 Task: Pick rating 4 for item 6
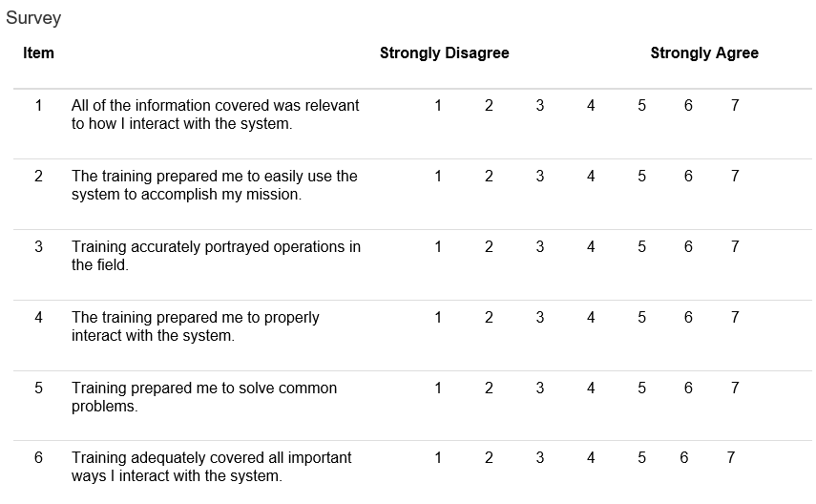[591, 458]
